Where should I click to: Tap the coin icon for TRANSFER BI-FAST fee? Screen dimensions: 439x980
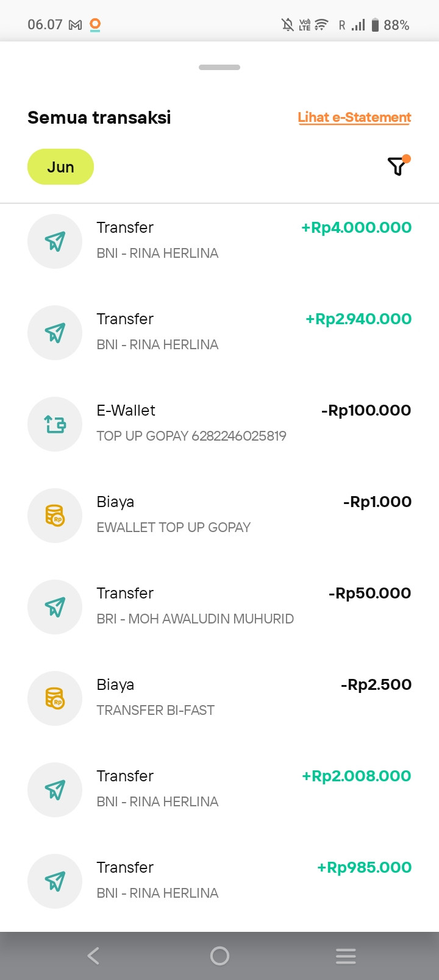click(x=55, y=698)
